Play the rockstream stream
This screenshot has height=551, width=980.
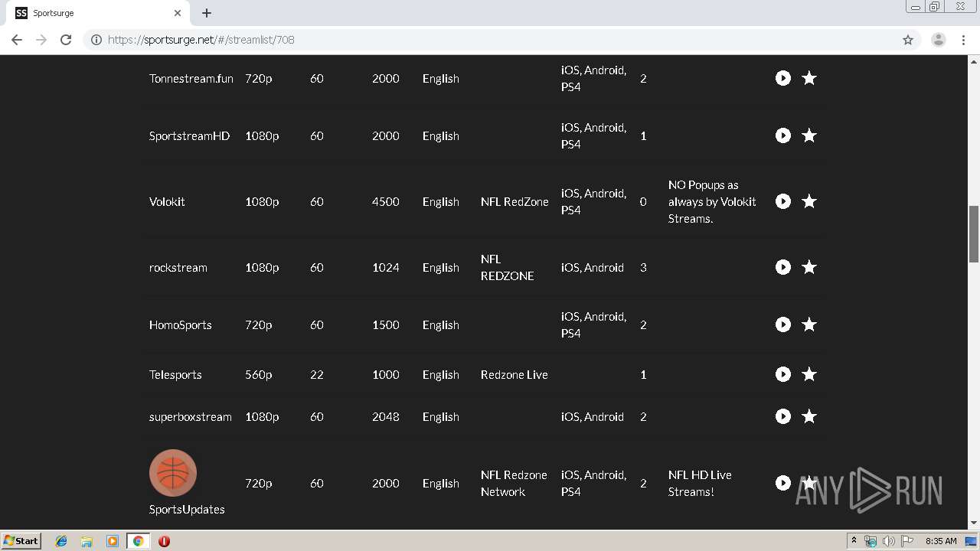point(782,267)
